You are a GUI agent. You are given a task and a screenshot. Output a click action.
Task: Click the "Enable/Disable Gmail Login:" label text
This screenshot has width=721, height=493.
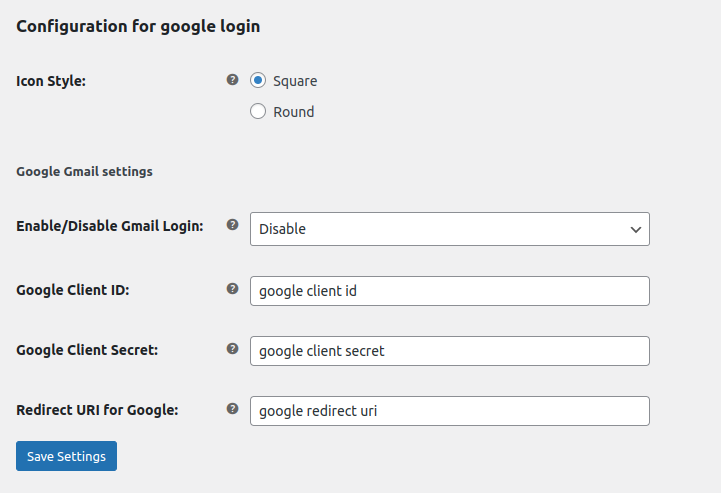[x=110, y=226]
